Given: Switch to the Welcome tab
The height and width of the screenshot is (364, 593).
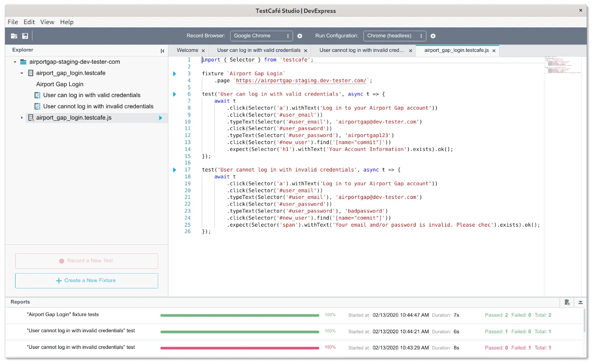Looking at the screenshot, I should pos(187,50).
